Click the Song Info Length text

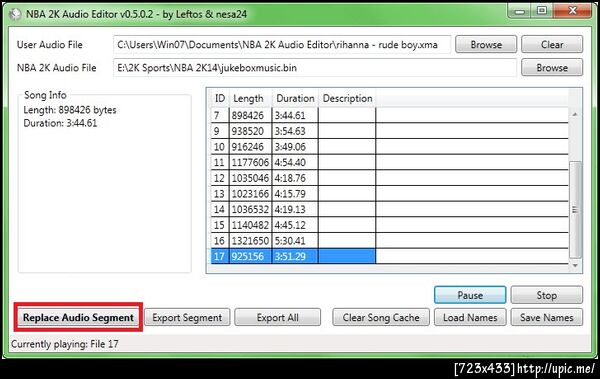(70, 110)
